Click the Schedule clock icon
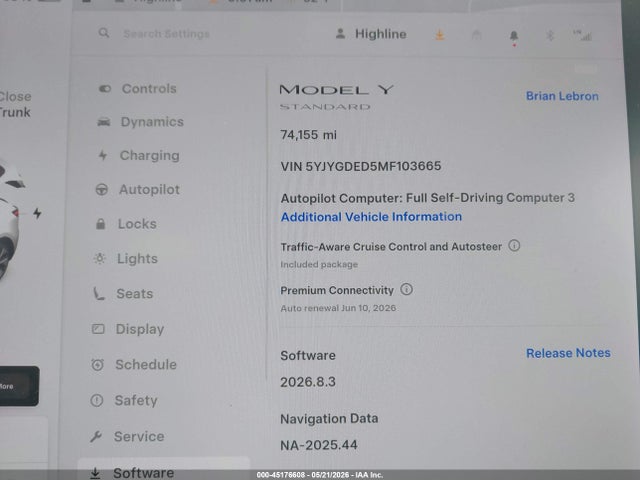This screenshot has height=480, width=640. 98,364
